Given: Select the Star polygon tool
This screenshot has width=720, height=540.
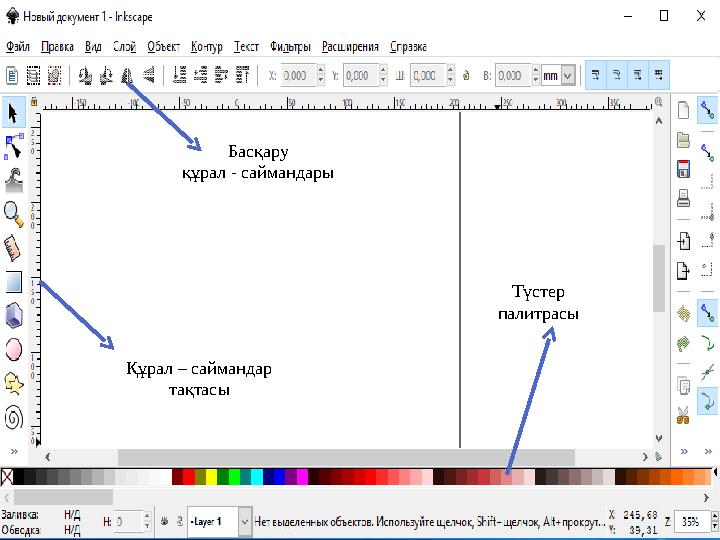Looking at the screenshot, I should [14, 383].
